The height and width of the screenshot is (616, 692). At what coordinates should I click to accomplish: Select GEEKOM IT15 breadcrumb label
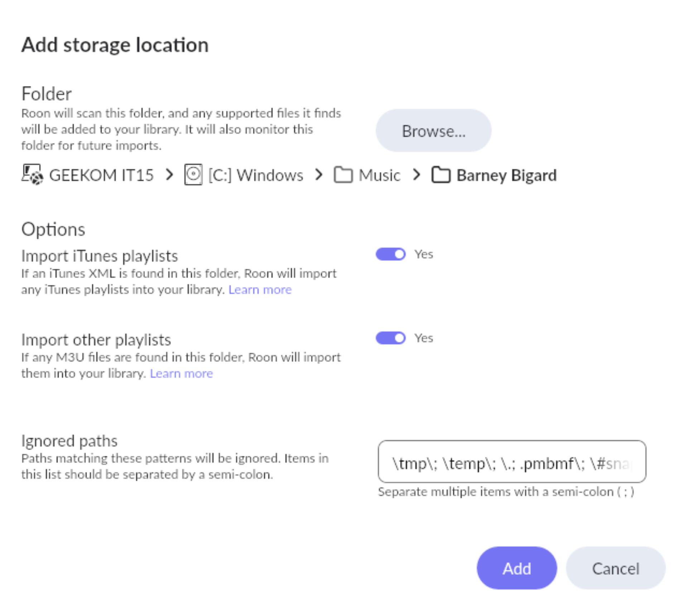coord(101,175)
